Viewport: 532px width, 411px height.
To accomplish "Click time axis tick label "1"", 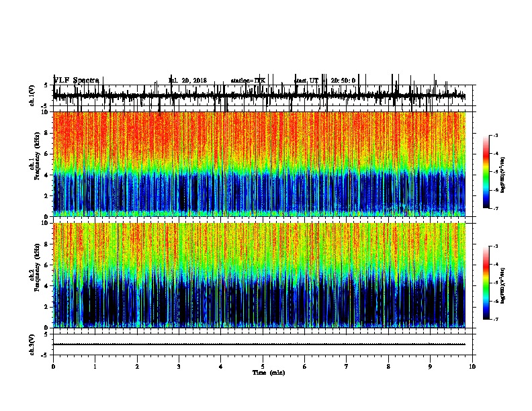I will coord(95,366).
